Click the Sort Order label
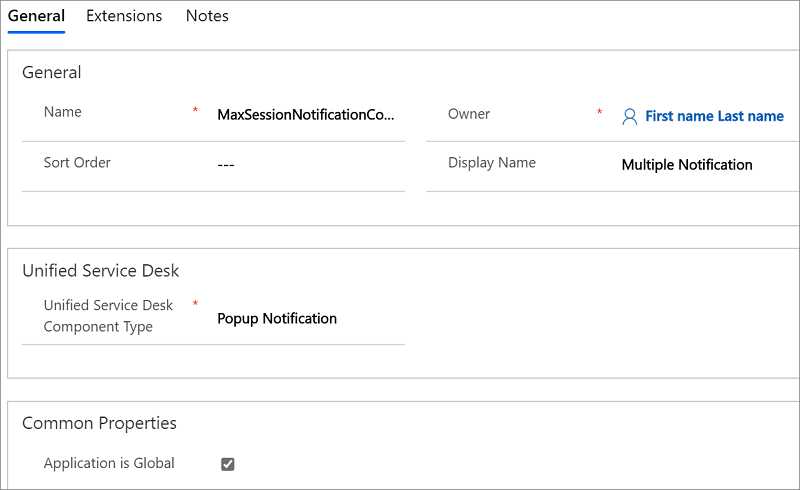This screenshot has width=800, height=490. (x=77, y=162)
